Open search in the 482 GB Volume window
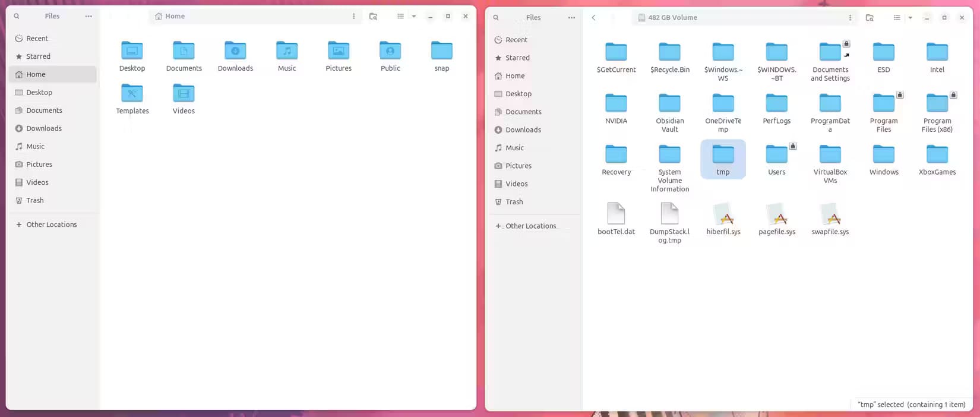The height and width of the screenshot is (417, 980). coord(496,17)
